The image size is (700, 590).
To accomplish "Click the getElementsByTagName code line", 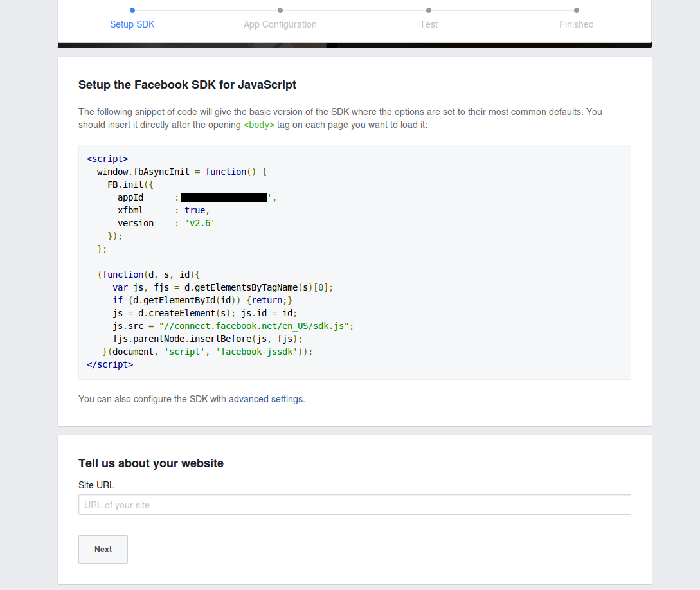I will click(x=223, y=287).
